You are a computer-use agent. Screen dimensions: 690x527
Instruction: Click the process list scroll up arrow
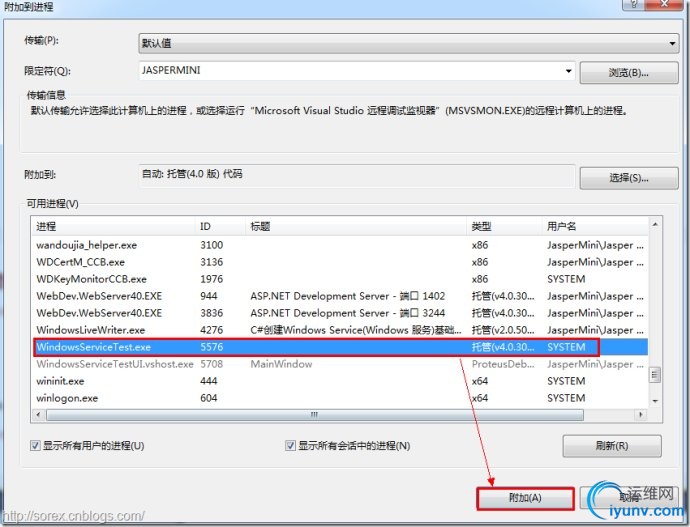(x=655, y=224)
